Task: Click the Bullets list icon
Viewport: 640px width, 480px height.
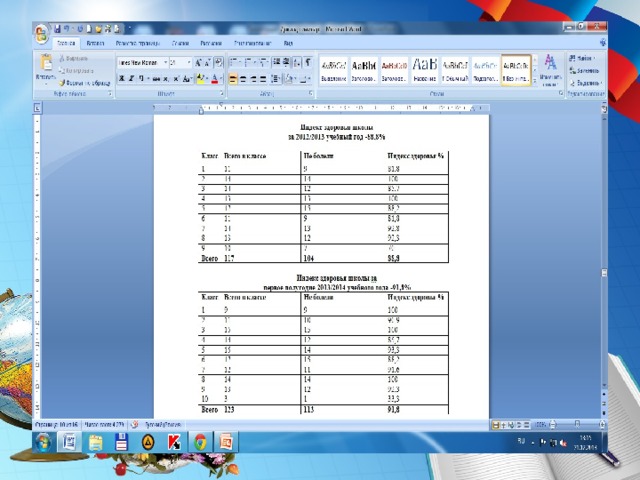Action: (234, 62)
